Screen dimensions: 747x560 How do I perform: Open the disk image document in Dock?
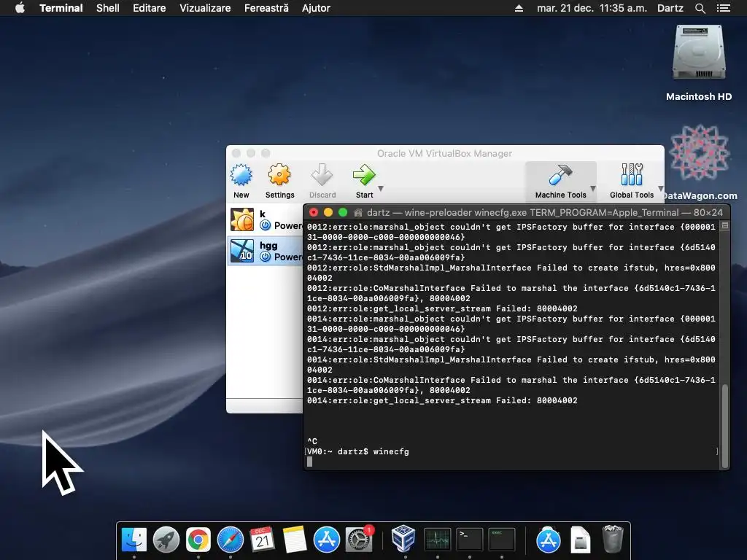point(580,540)
